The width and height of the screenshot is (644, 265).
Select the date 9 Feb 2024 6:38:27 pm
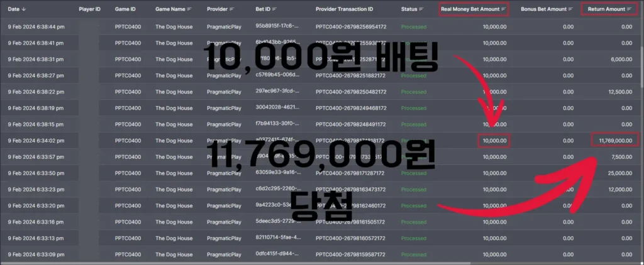[x=36, y=75]
